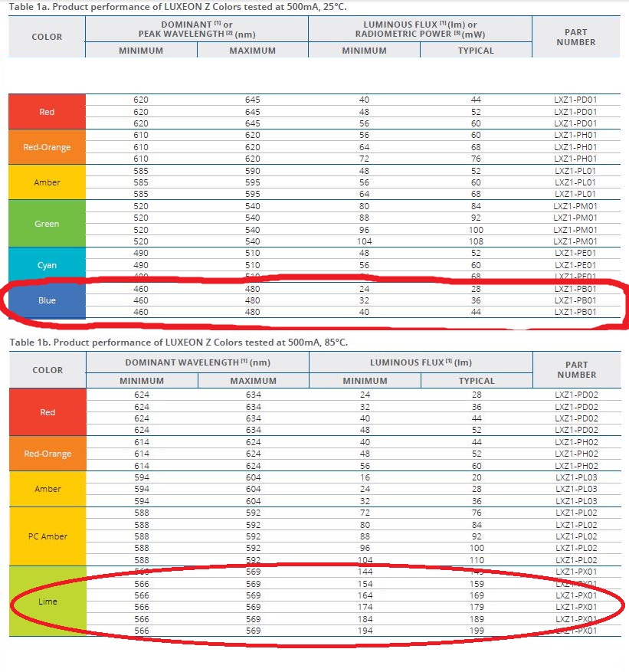Image resolution: width=629 pixels, height=672 pixels.
Task: Select the Amber color cell in Table 1a
Action: [x=47, y=182]
